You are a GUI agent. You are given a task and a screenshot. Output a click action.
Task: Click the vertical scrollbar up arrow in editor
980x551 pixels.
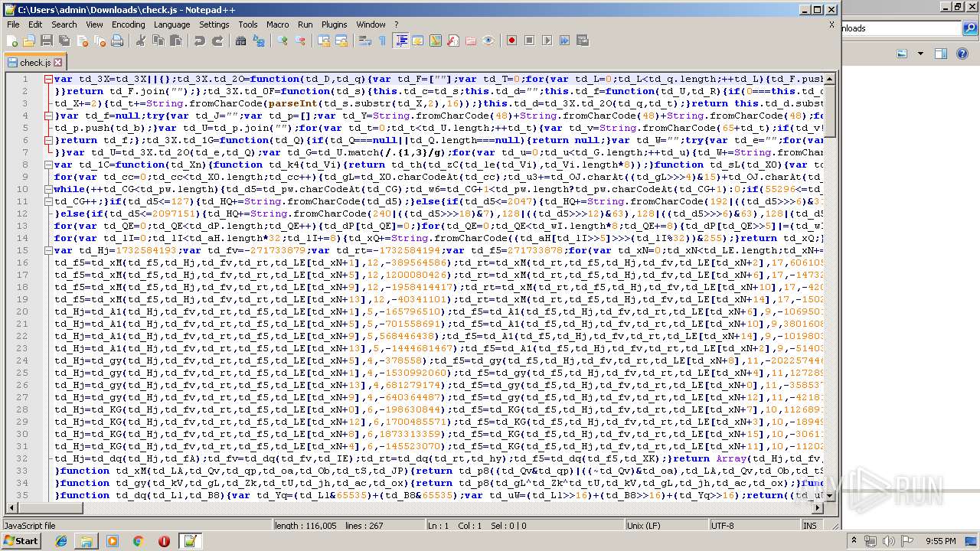[830, 79]
